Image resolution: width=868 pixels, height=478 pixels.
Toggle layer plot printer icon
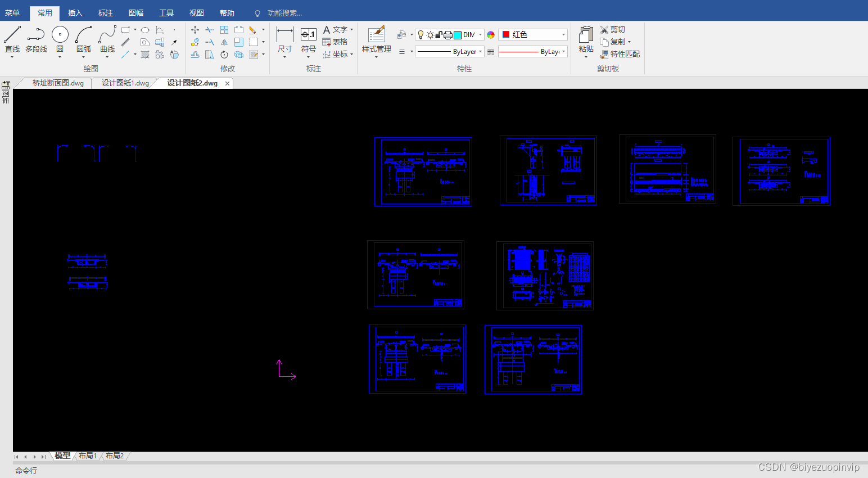coord(448,35)
